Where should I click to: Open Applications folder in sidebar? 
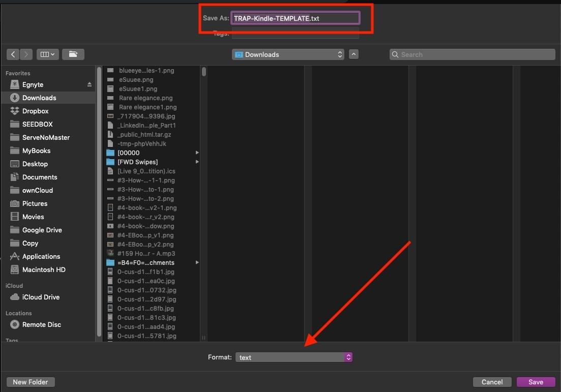[x=41, y=256]
